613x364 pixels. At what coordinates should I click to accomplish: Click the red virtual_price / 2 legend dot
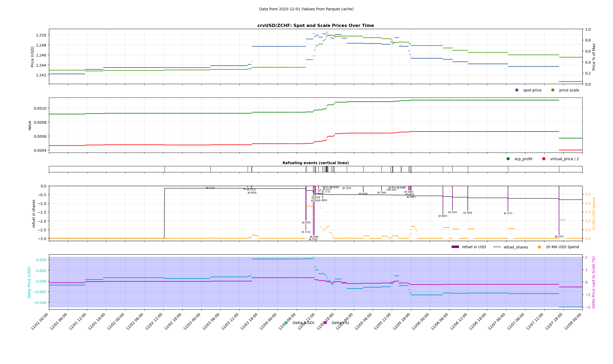click(x=544, y=159)
